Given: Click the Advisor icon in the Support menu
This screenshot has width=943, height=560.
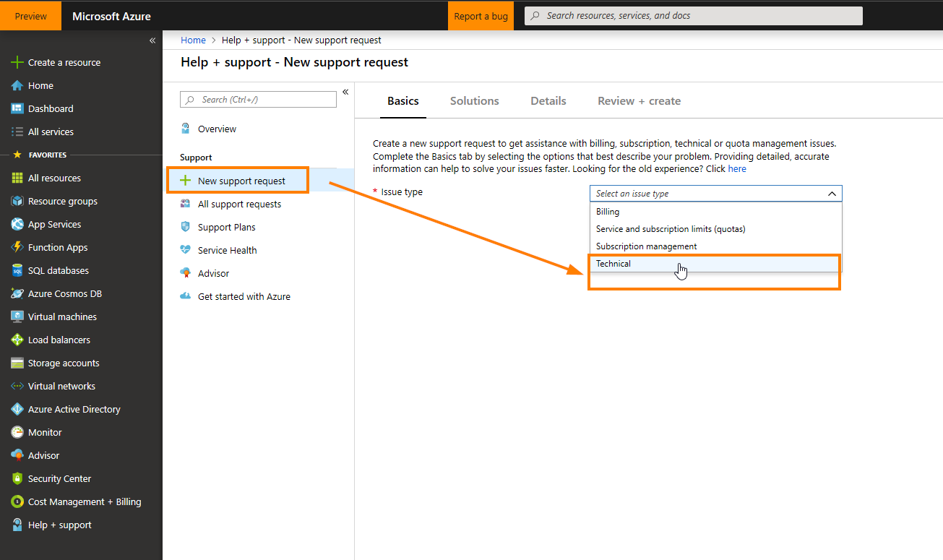Looking at the screenshot, I should [186, 274].
